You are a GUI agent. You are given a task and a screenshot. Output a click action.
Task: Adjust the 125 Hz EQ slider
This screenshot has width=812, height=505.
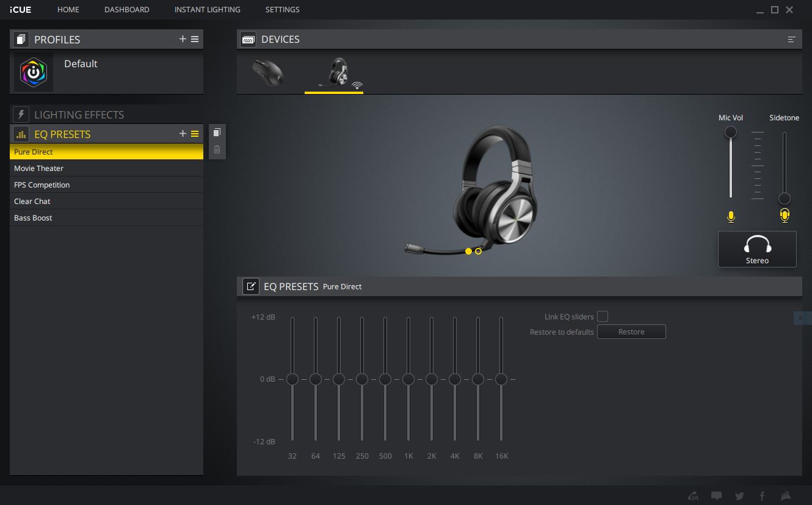338,379
